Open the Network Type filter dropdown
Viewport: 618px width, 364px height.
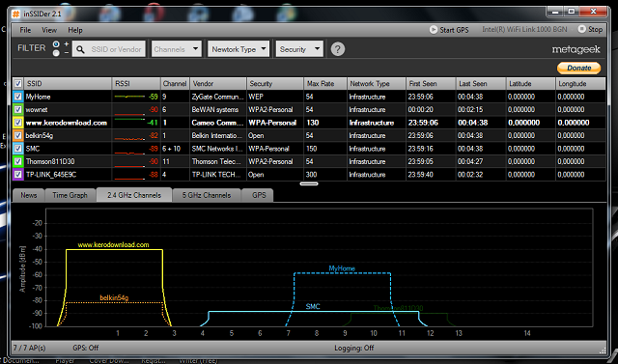pyautogui.click(x=239, y=49)
